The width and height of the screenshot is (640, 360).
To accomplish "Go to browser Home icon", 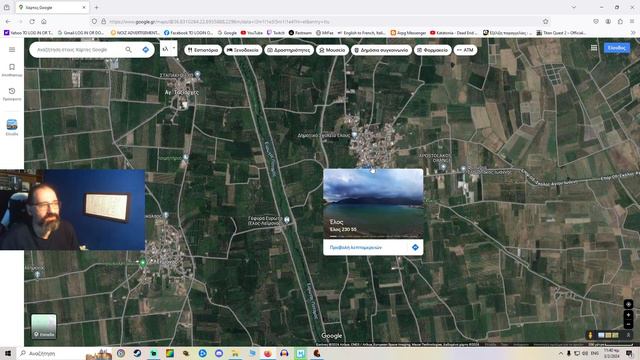I will tap(44, 21).
